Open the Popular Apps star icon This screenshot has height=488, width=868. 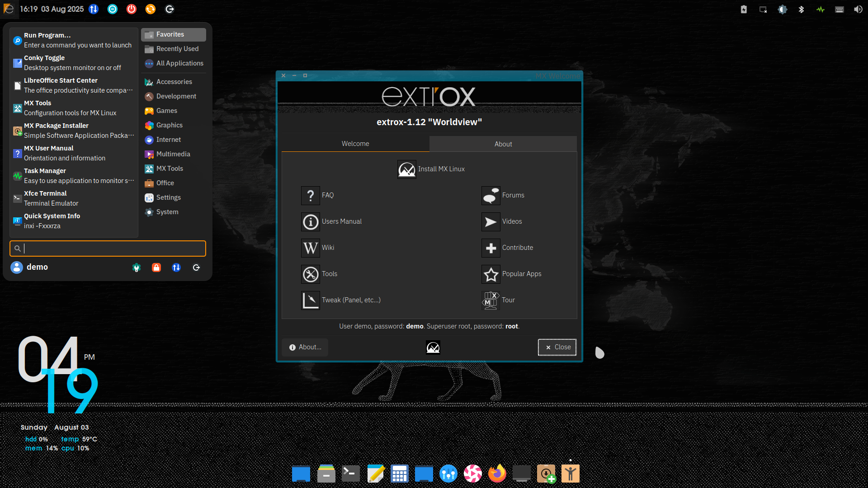click(x=491, y=274)
